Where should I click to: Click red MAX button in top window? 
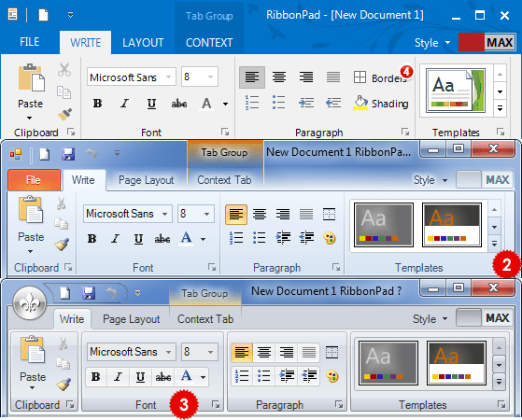click(x=487, y=42)
